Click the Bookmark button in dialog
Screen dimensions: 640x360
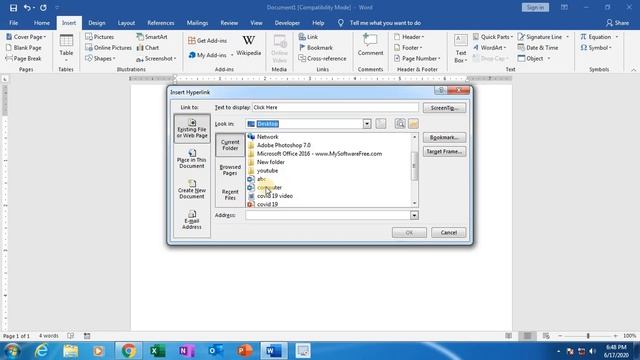(x=444, y=138)
